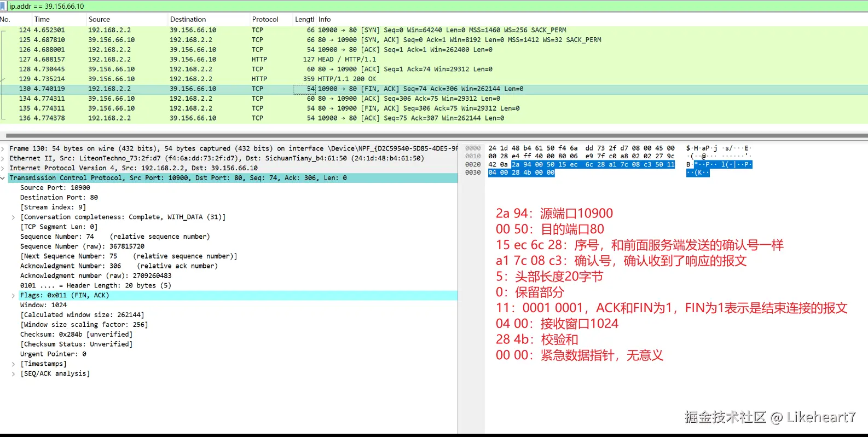
Task: Expand the [Timestamps] node
Action: click(x=14, y=364)
